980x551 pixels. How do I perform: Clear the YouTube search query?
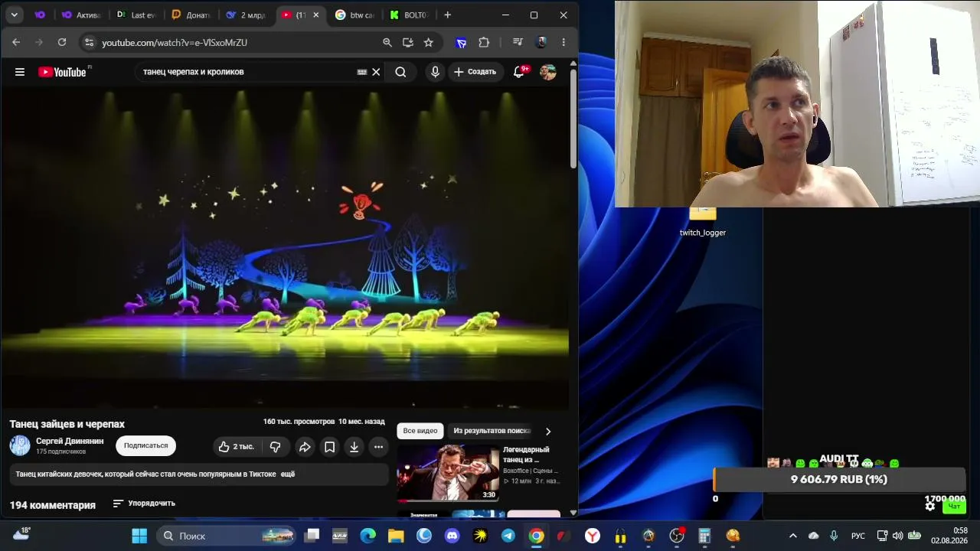pos(376,72)
